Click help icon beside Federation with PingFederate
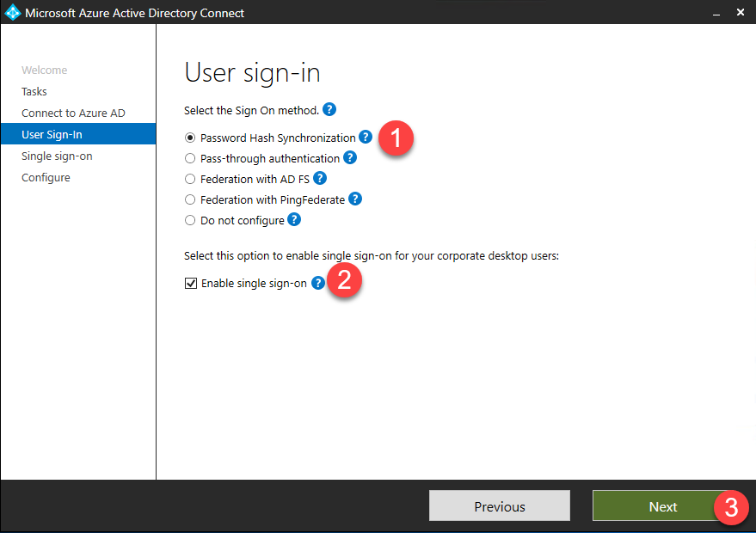The width and height of the screenshot is (756, 533). tap(355, 199)
